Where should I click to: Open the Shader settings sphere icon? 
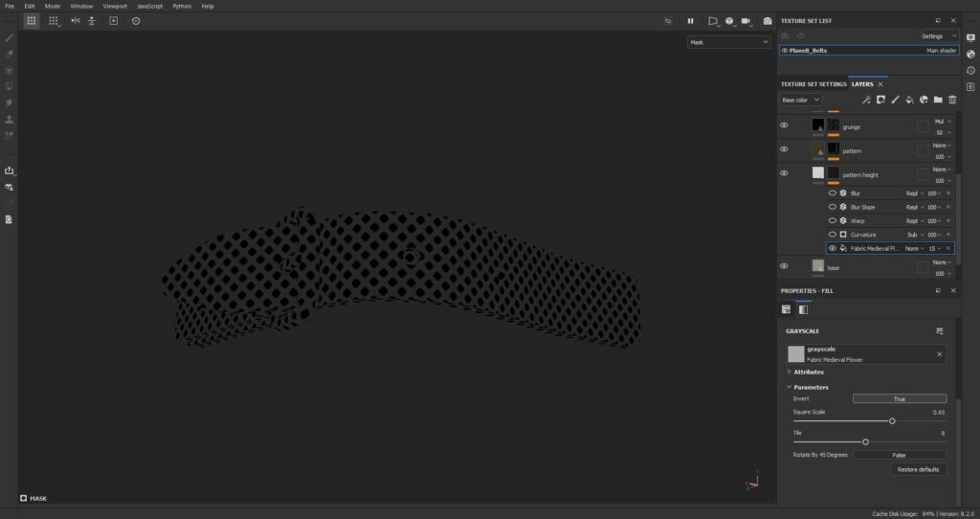coord(970,54)
